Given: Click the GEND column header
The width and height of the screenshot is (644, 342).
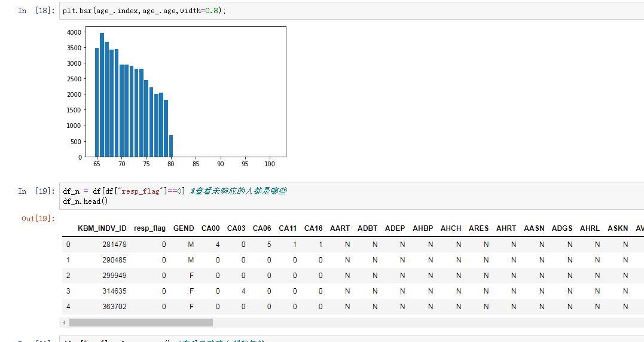Looking at the screenshot, I should click(184, 228).
